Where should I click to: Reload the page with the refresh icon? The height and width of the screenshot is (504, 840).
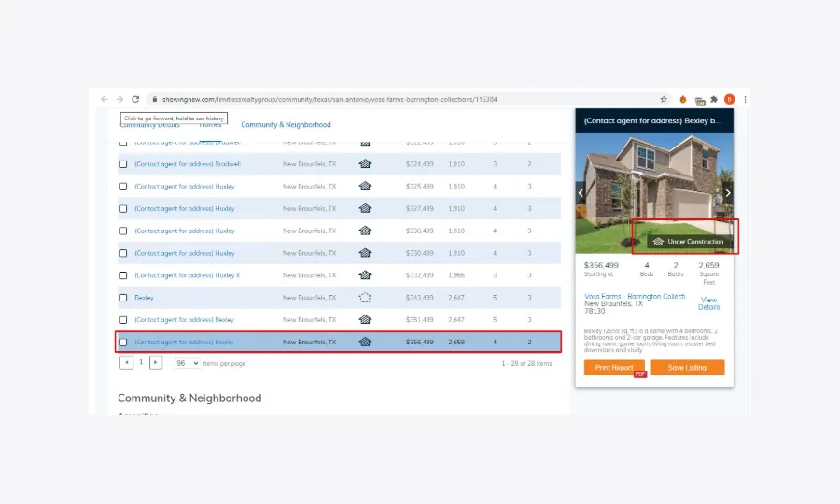(x=135, y=99)
